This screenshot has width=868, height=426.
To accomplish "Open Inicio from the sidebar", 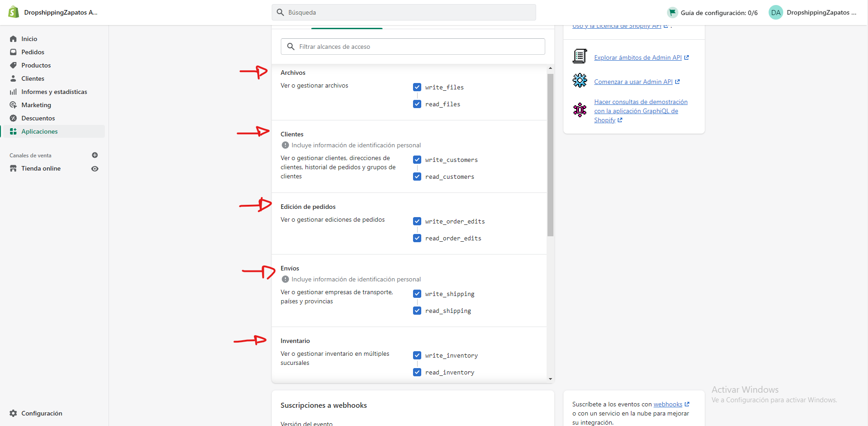I will tap(29, 39).
